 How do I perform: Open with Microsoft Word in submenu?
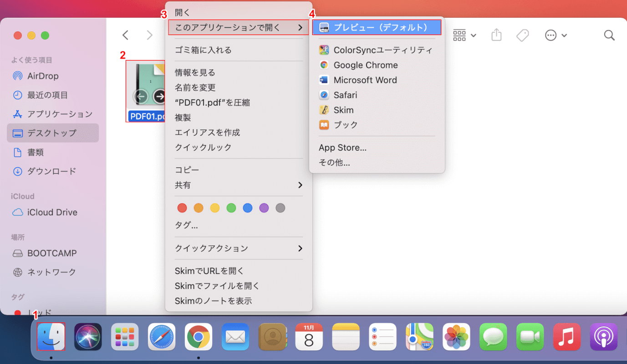(377, 80)
